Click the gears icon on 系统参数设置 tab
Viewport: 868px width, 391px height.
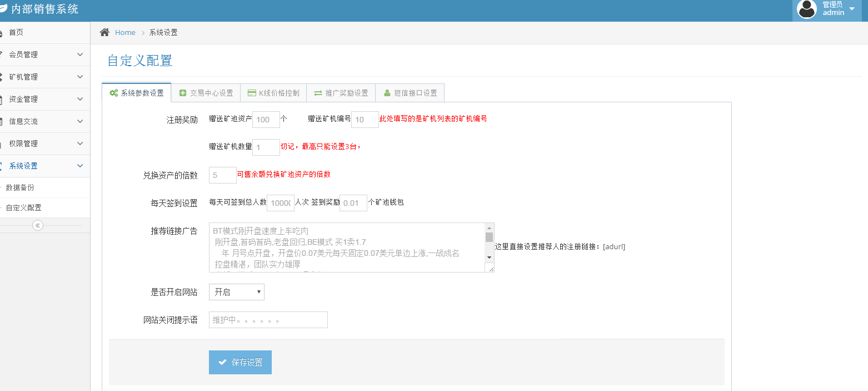click(x=113, y=93)
